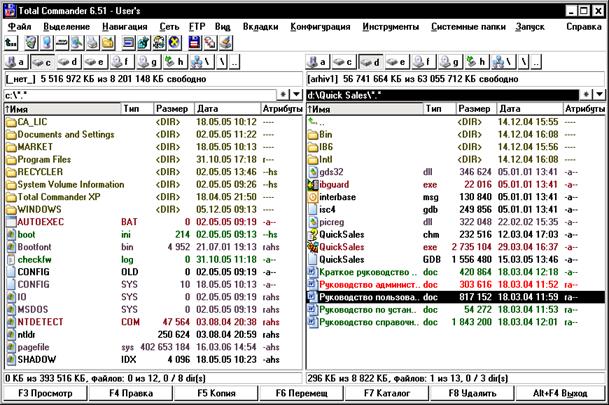Viewport: 609px width, 405px height.
Task: Switch left panel to network drive h
Action: [174, 62]
